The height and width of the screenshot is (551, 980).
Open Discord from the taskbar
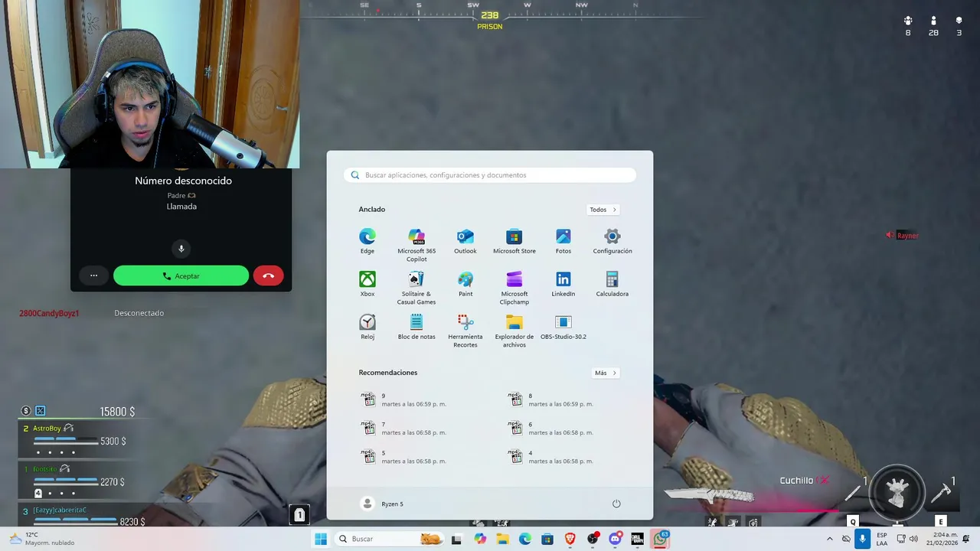(615, 539)
